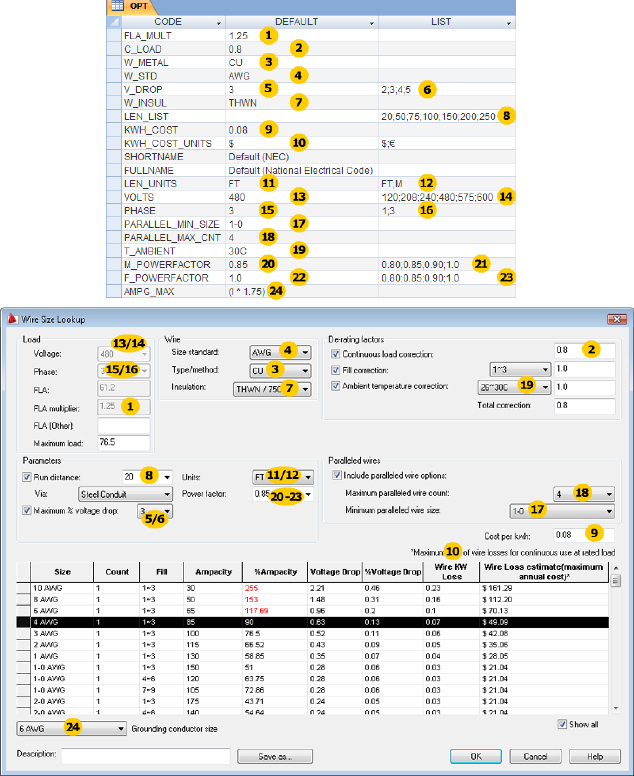Click the Maximum load field
Viewport: 634px width, 776px height.
(x=124, y=442)
